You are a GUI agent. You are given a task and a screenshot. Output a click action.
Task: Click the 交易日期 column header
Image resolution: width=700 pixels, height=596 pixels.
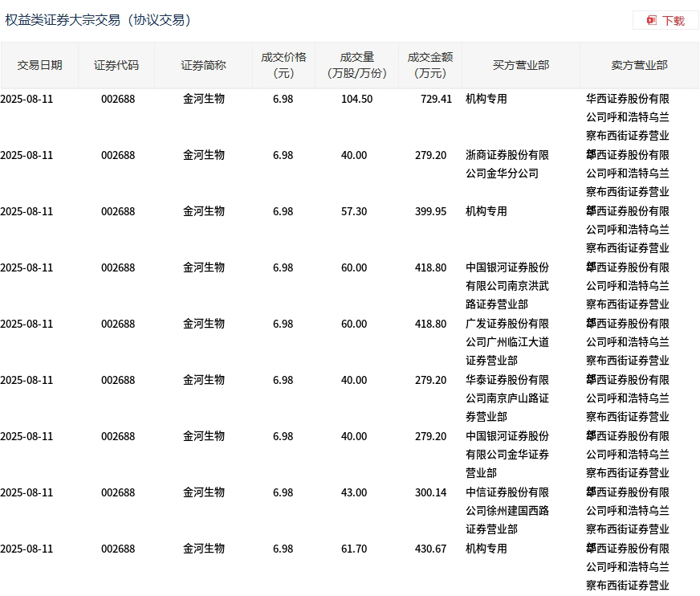[x=39, y=65]
